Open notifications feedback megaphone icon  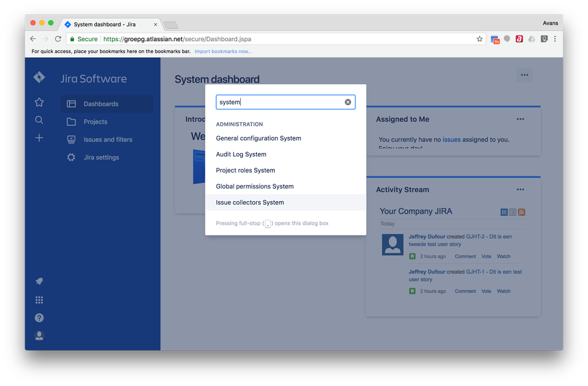point(39,281)
